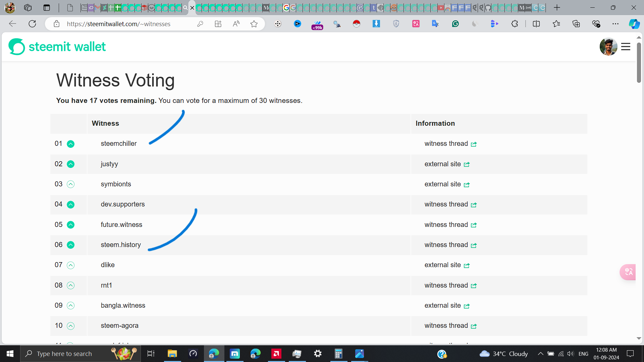Open the notification center icon

pyautogui.click(x=630, y=354)
